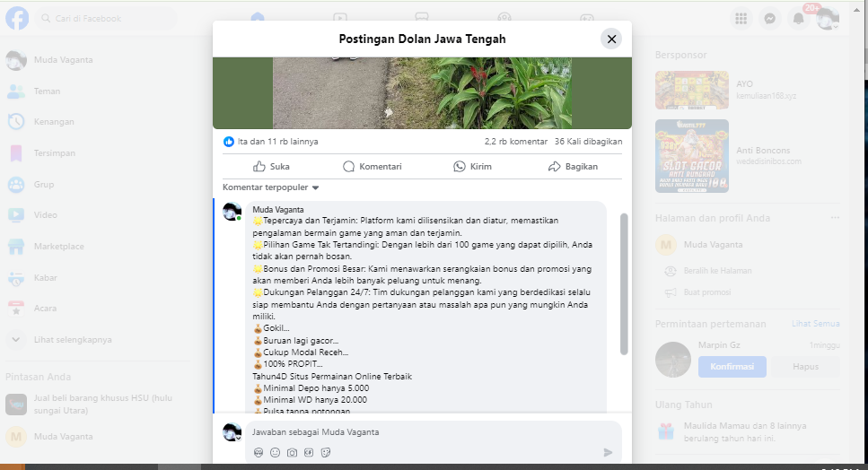Viewport: 868px width, 470px height.
Task: Open the AYO kemuliaan168.xyz sponsored ad thumbnail
Action: pyautogui.click(x=692, y=90)
